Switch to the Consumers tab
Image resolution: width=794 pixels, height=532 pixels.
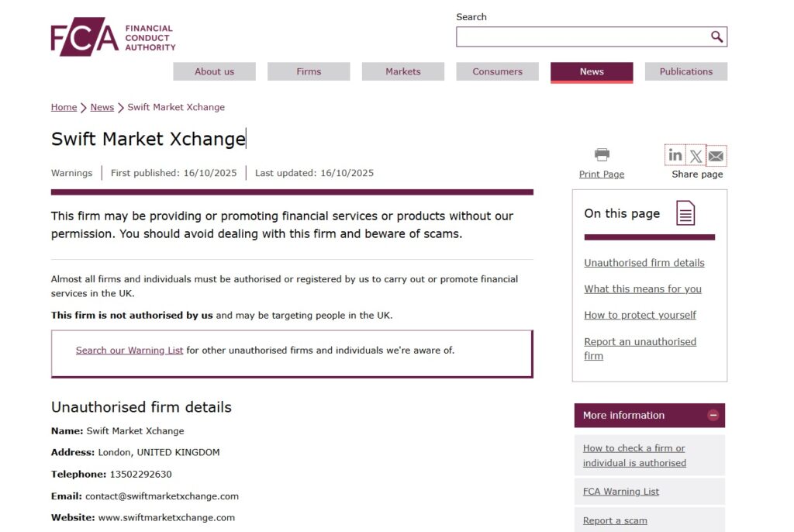click(x=497, y=71)
